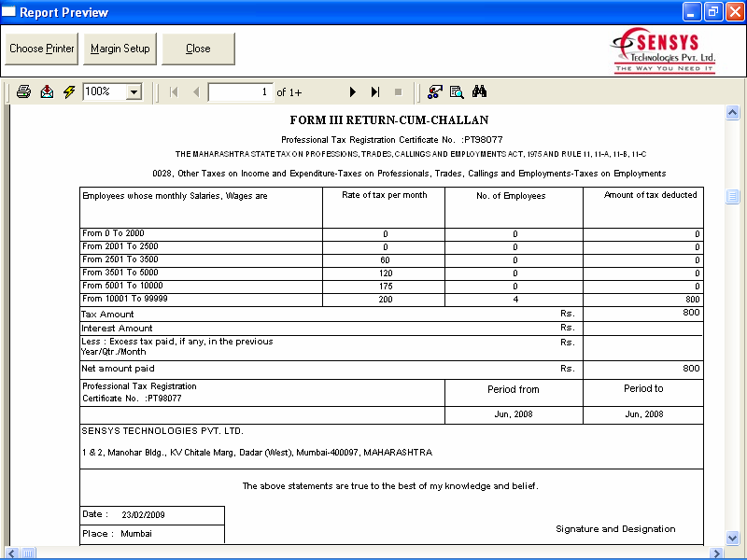Click the 'From 5001 To 10000' row

pyautogui.click(x=391, y=287)
